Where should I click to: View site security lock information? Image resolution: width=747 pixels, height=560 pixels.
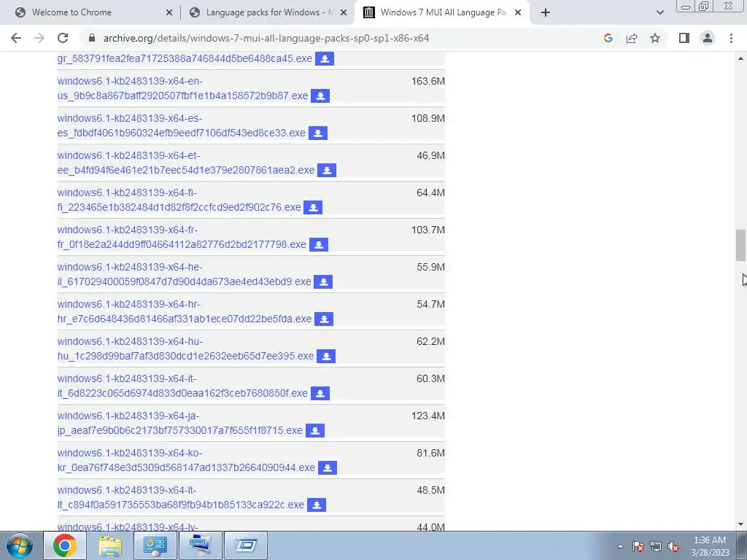[92, 38]
